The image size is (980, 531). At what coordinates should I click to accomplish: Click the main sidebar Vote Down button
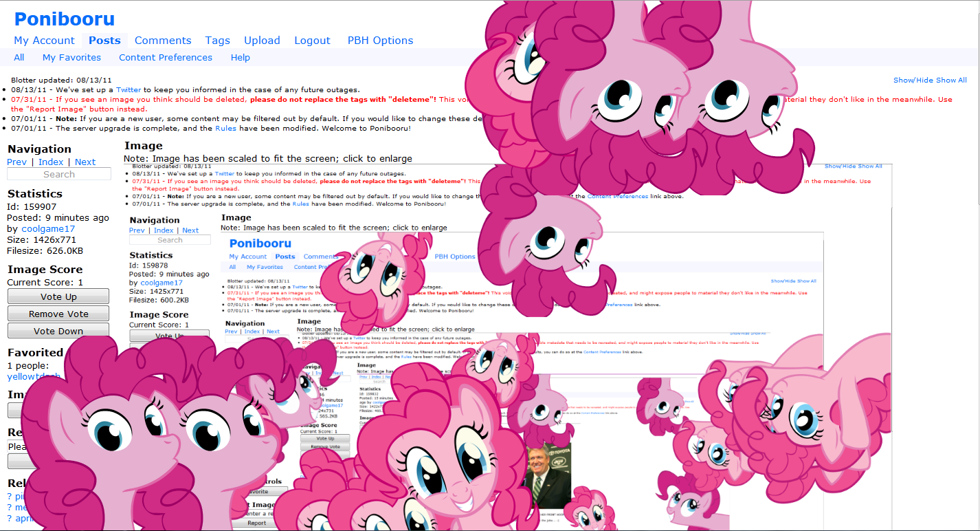click(58, 331)
